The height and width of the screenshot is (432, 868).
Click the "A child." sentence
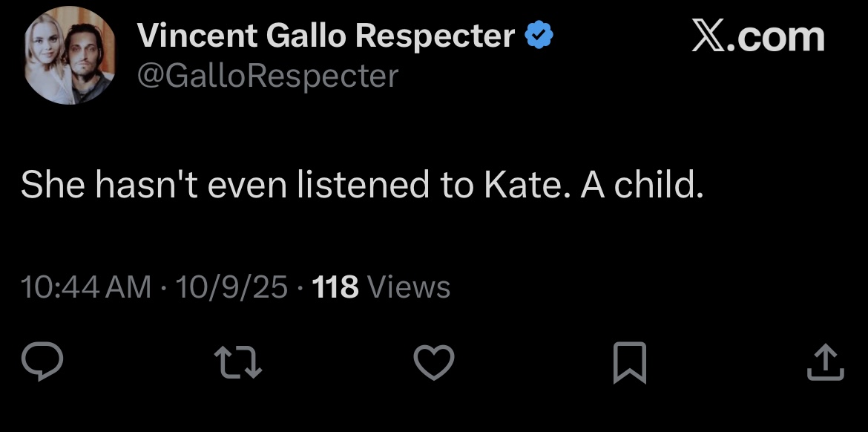pos(641,185)
